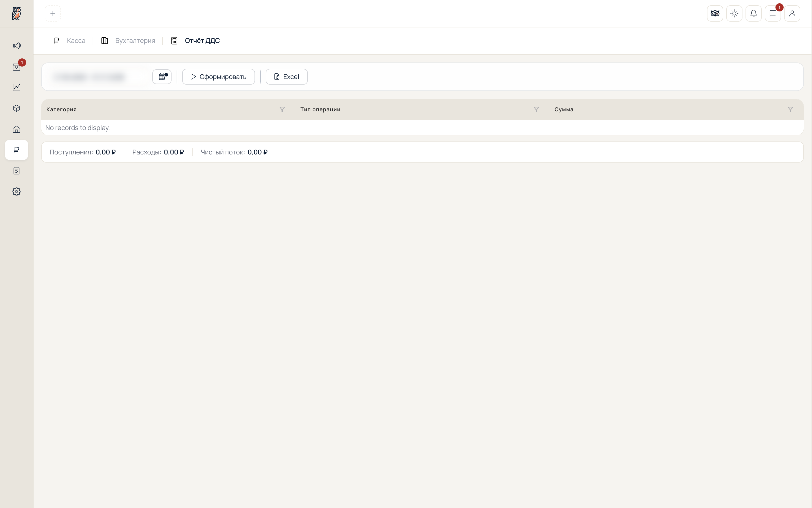
Task: Open the megaphone announcements sidebar icon
Action: (x=16, y=46)
